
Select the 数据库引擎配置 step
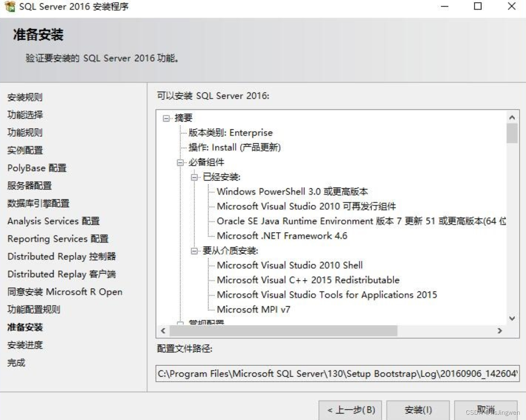(x=39, y=203)
